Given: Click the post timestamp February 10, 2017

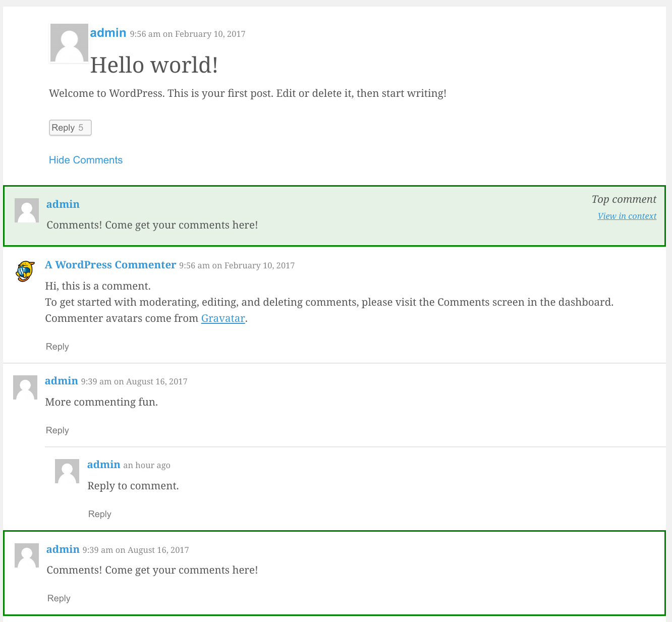Looking at the screenshot, I should (x=188, y=34).
